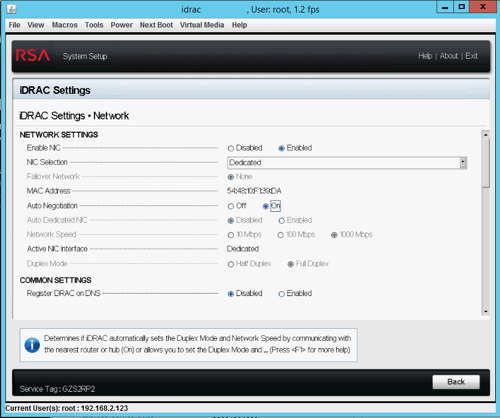Click the RSA logo
The image size is (500, 418).
point(33,55)
